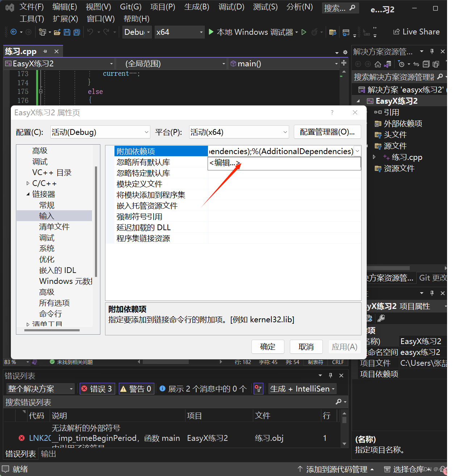This screenshot has width=467, height=476.
Task: Open 配置管理器(O)... button
Action: 327,132
